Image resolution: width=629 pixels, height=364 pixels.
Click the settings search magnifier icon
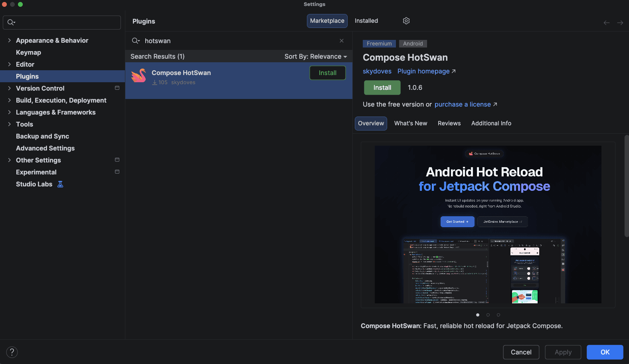(11, 22)
